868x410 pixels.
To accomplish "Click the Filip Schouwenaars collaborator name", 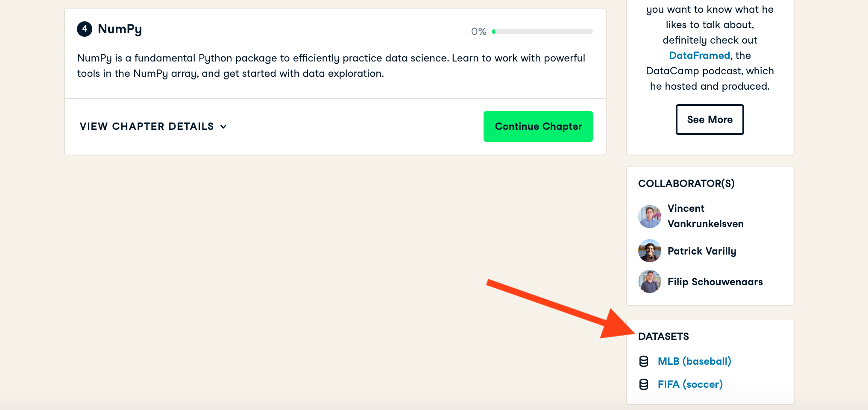I will click(x=715, y=282).
